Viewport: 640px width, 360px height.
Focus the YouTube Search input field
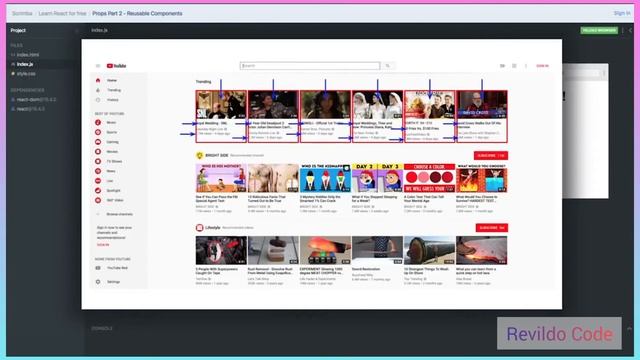[x=310, y=66]
